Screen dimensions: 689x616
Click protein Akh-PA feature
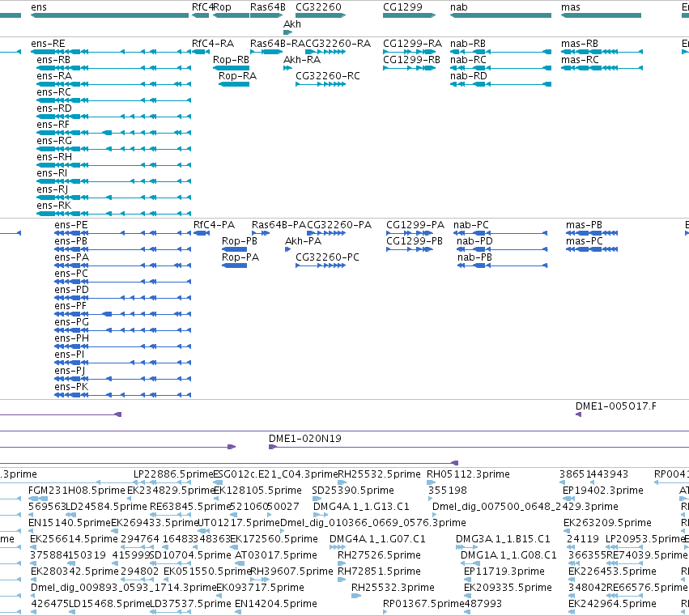[287, 249]
